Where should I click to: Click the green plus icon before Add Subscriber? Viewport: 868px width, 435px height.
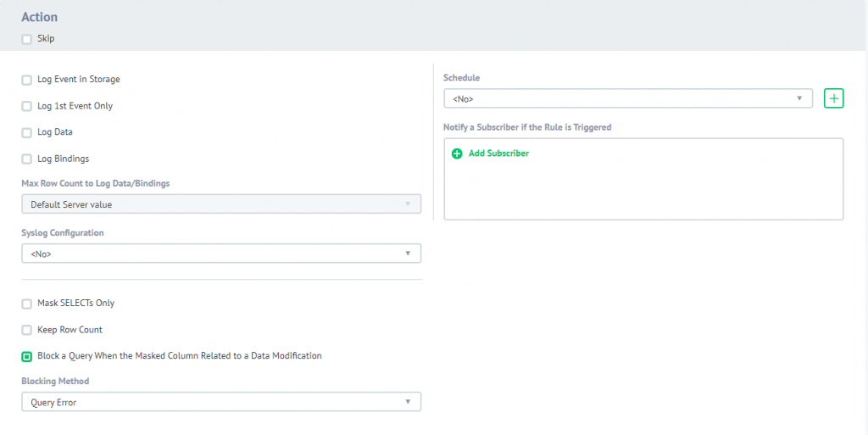pyautogui.click(x=457, y=153)
